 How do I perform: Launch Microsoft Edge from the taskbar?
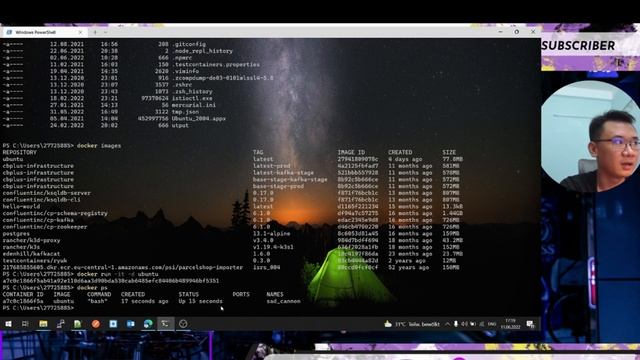pyautogui.click(x=148, y=324)
